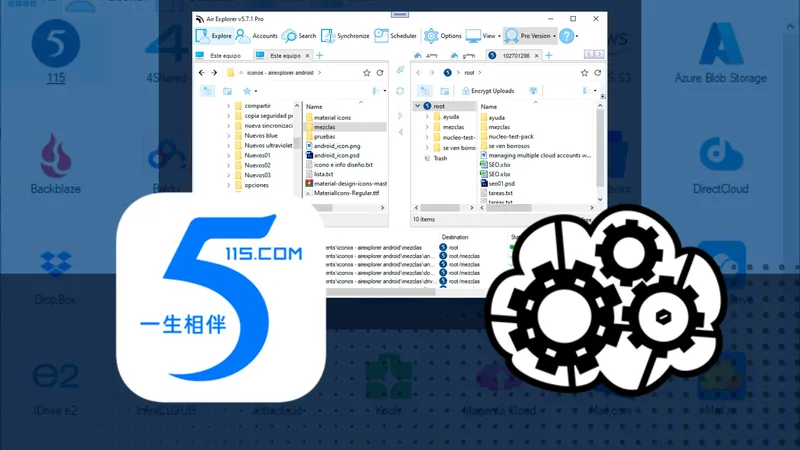Click the center sync arrows icon between panes
The height and width of the screenshot is (450, 800).
400,91
